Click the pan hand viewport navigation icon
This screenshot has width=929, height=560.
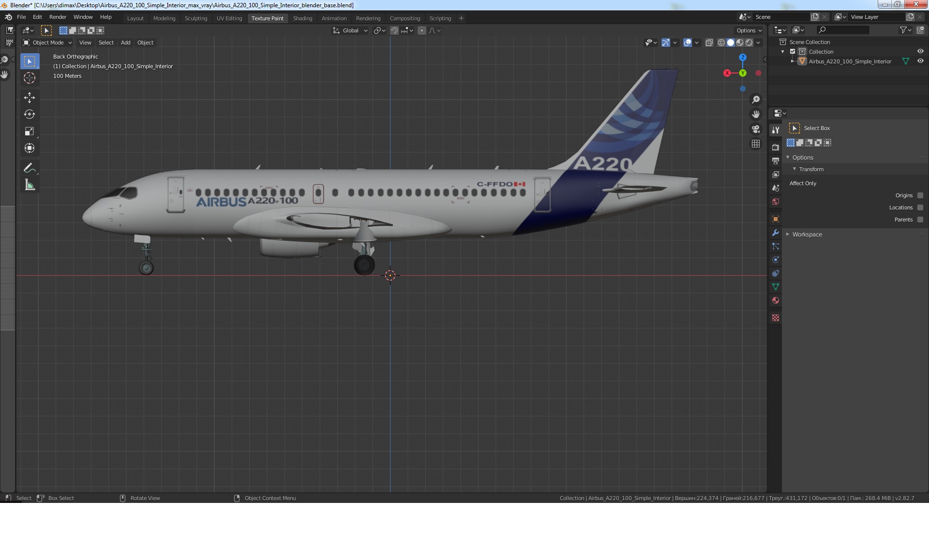(756, 115)
